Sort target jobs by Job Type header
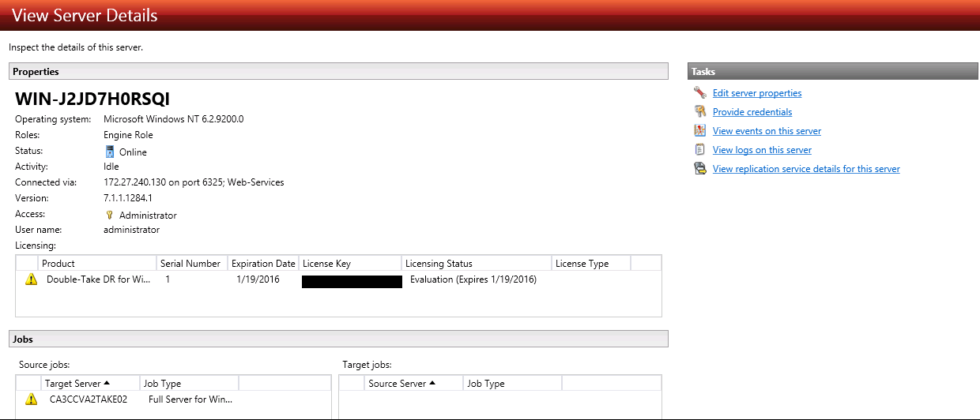This screenshot has width=980, height=420. tap(512, 383)
